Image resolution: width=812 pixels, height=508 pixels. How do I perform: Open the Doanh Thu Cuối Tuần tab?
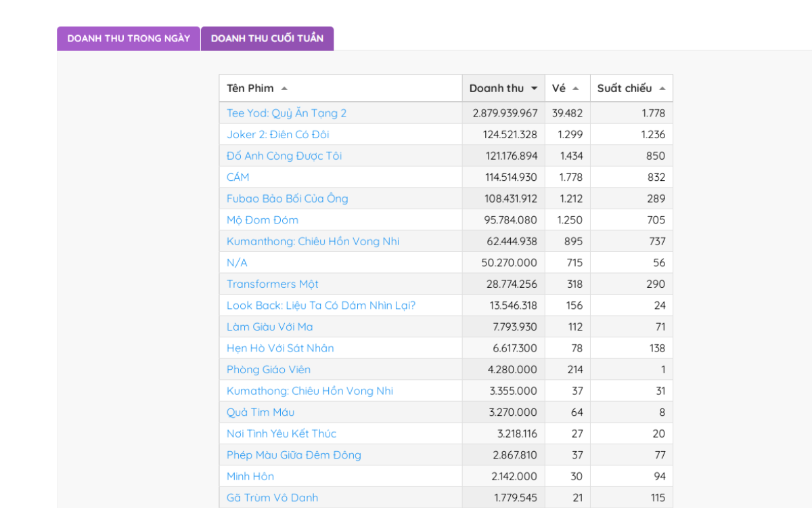pyautogui.click(x=267, y=39)
